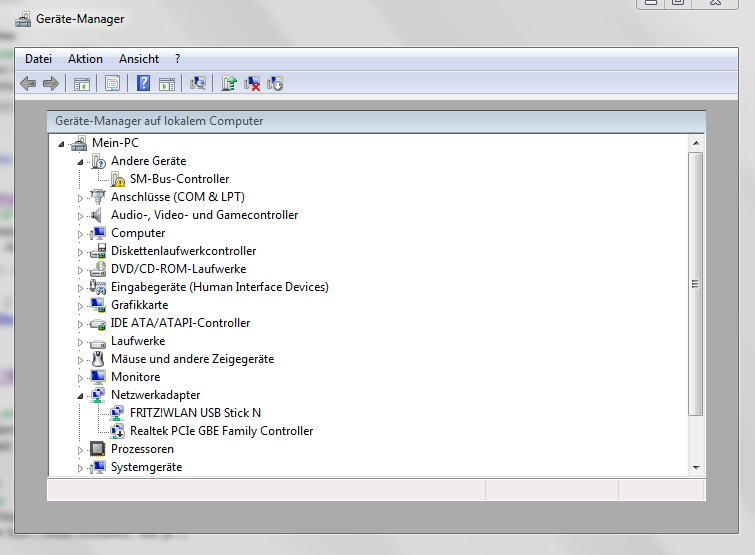This screenshot has width=755, height=555.
Task: Click the DVD/CD-ROM drive icon
Action: [98, 269]
